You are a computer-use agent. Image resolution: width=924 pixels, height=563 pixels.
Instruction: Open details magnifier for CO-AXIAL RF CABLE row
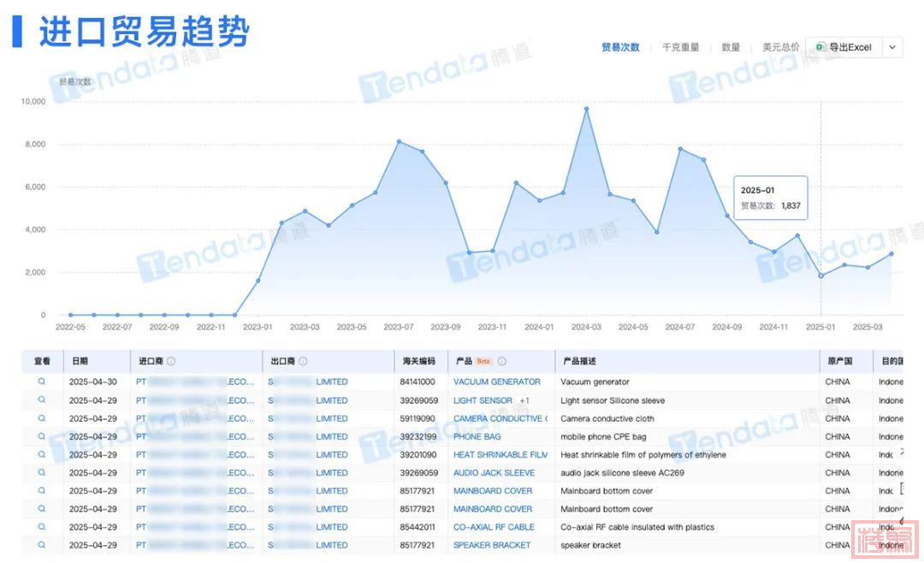(41, 526)
